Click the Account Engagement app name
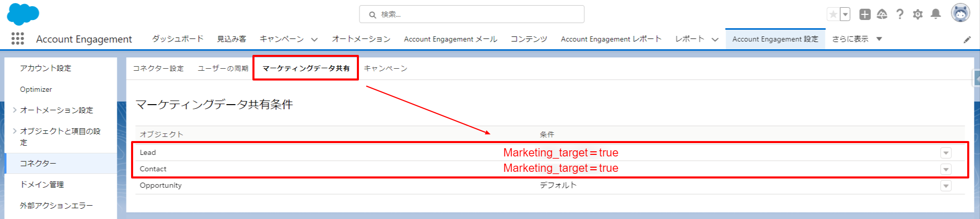The height and width of the screenshot is (219, 980). 84,39
